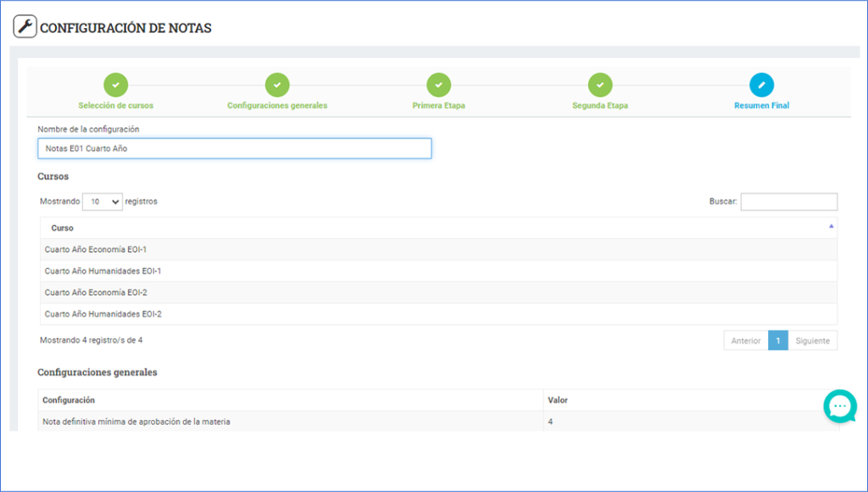The image size is (868, 492).
Task: Click the Siguiente pagination button
Action: [813, 341]
